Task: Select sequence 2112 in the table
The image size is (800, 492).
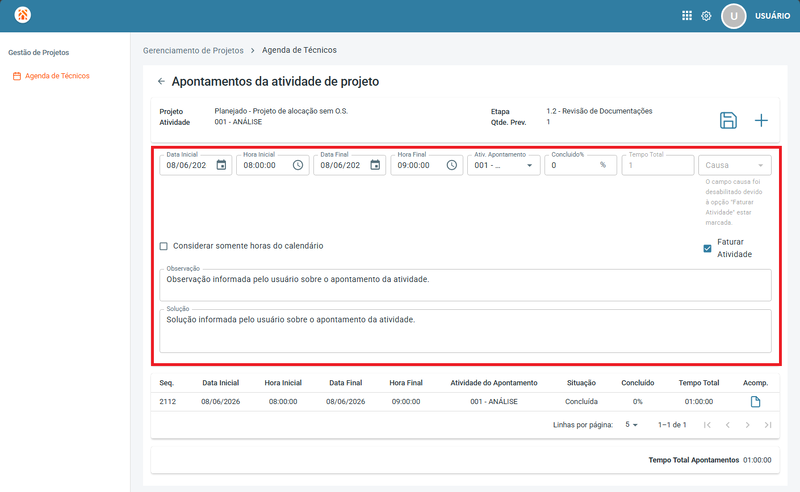Action: tap(167, 402)
